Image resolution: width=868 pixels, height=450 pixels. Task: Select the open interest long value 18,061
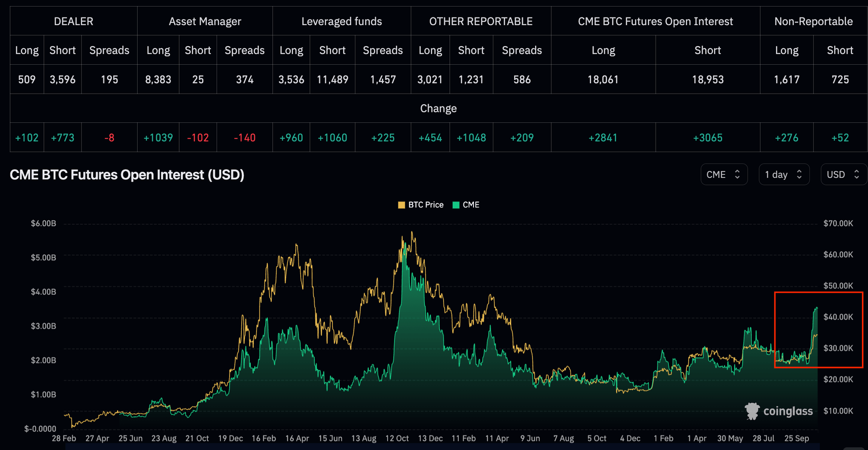point(603,79)
